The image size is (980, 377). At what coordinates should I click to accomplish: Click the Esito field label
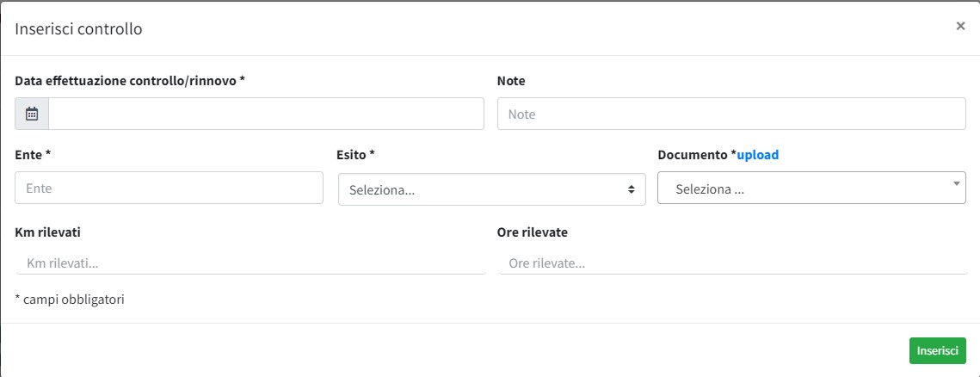(x=355, y=155)
